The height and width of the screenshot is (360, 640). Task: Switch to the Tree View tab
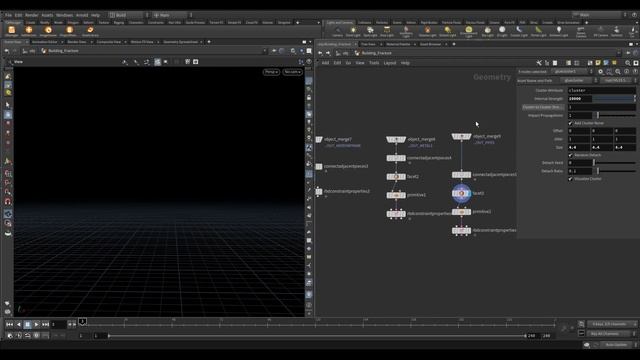click(x=368, y=44)
